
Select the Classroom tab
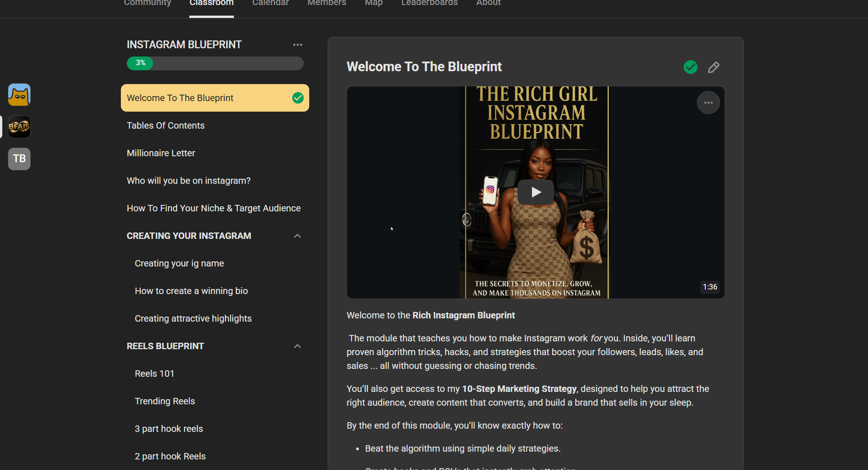211,3
